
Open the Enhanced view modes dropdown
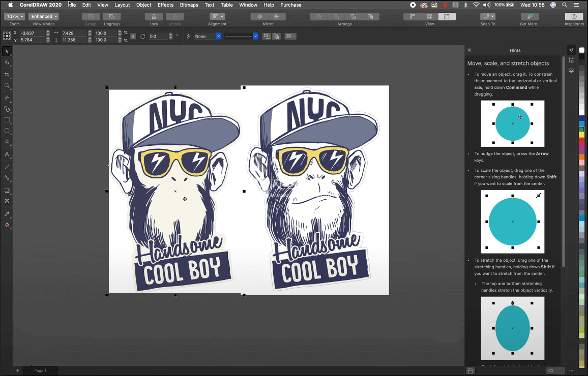pos(43,17)
